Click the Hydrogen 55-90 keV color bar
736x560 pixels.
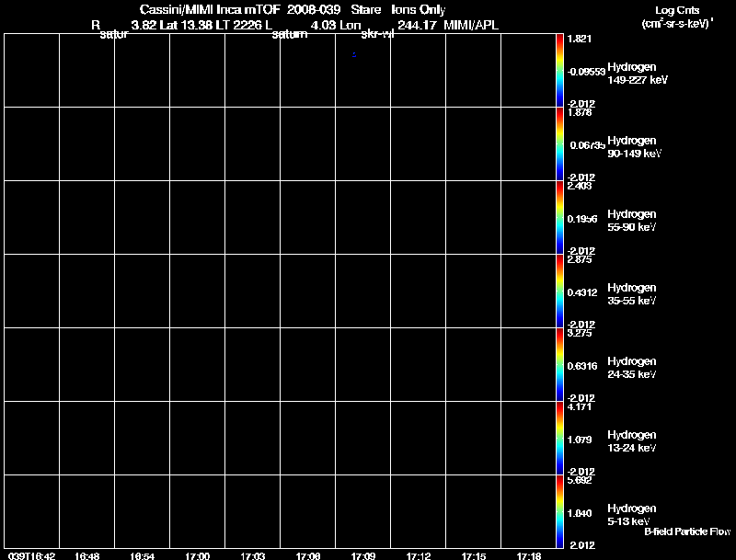(x=559, y=218)
